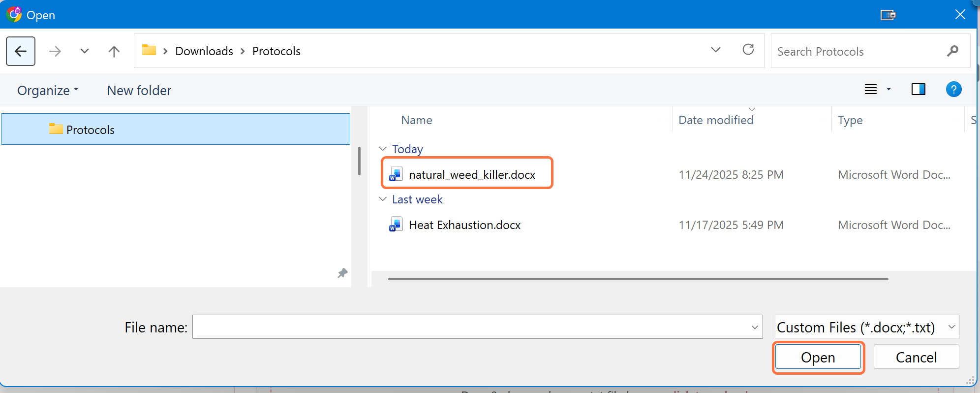
Task: Toggle the preview pane icon
Action: tap(918, 90)
